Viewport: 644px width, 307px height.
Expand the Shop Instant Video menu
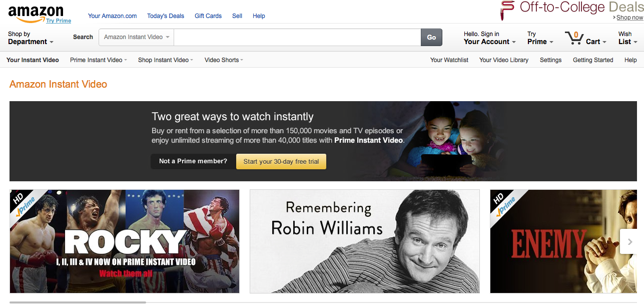[x=166, y=60]
